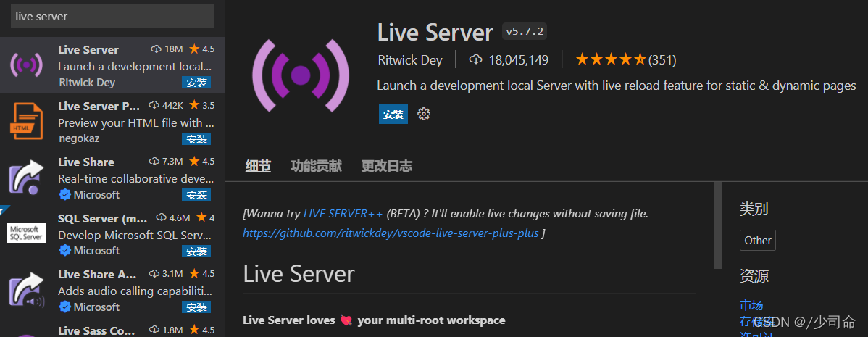Click the five-star rating (351) in header
The image size is (868, 337).
[x=625, y=59]
